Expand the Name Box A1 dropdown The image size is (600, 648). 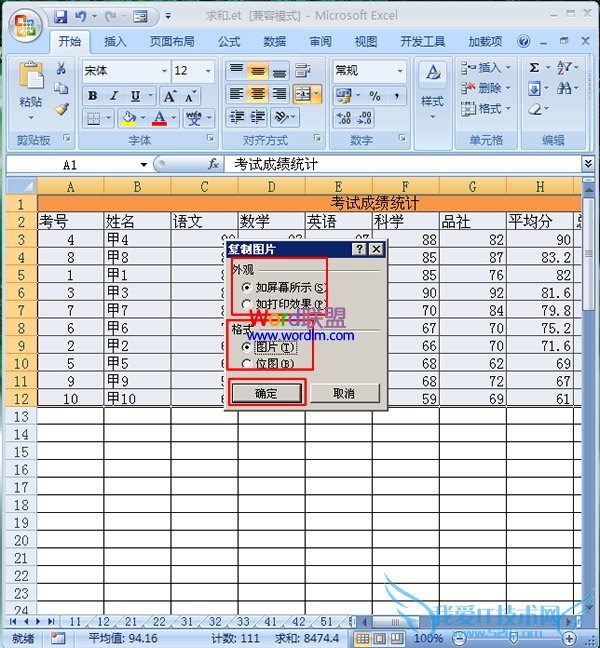pyautogui.click(x=143, y=164)
